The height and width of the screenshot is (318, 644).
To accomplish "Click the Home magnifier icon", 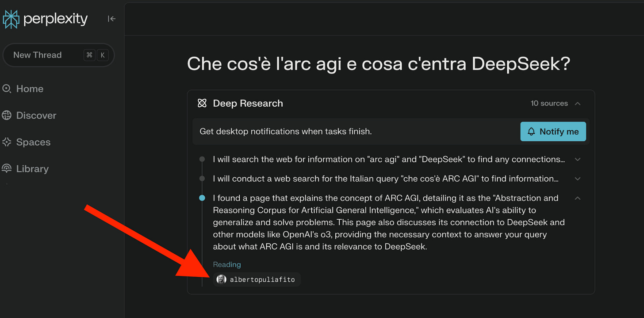I will (7, 89).
